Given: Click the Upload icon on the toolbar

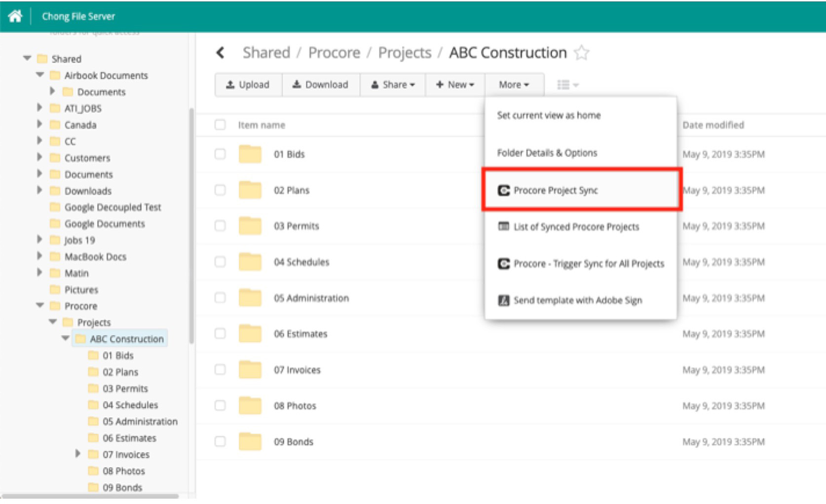Looking at the screenshot, I should (x=230, y=84).
